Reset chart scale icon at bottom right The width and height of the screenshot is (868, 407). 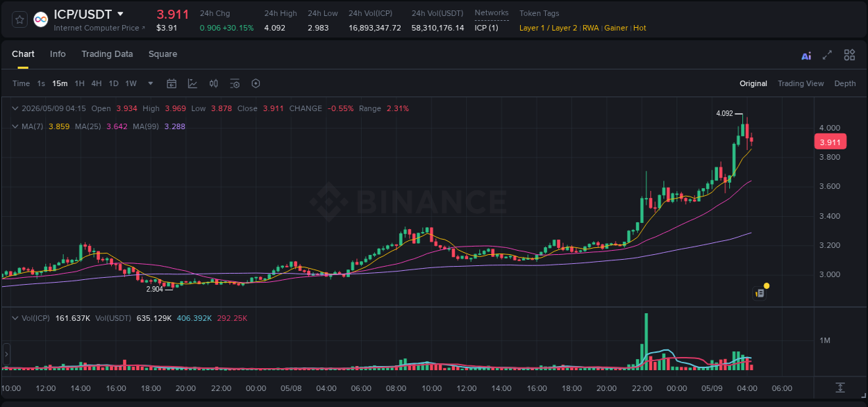tap(840, 388)
